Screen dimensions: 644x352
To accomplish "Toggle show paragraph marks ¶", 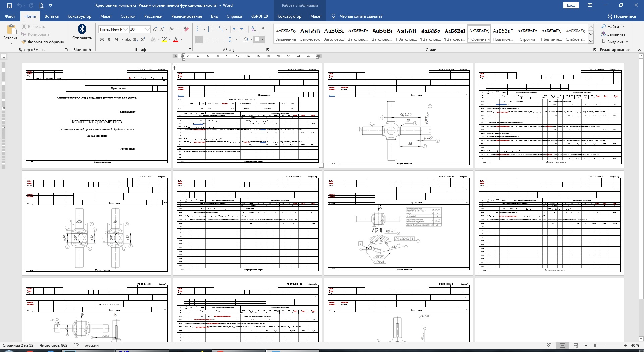I will [264, 29].
